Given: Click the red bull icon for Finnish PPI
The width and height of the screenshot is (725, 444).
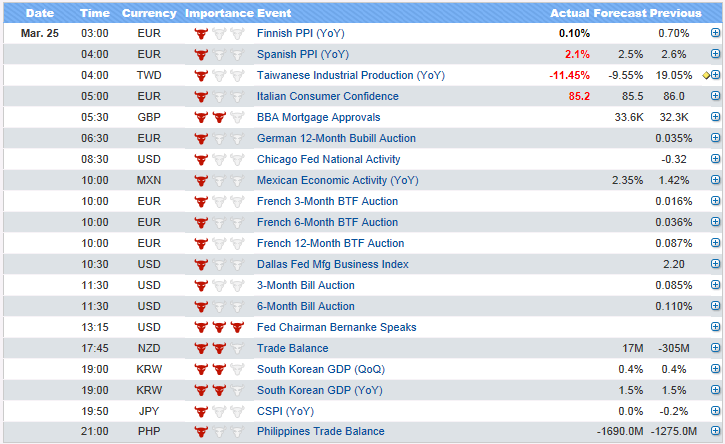Looking at the screenshot, I should coord(200,33).
